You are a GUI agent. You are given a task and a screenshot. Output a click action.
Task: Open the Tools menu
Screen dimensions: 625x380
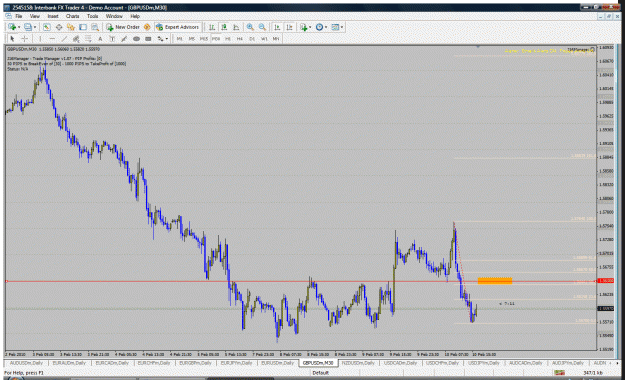pos(92,16)
